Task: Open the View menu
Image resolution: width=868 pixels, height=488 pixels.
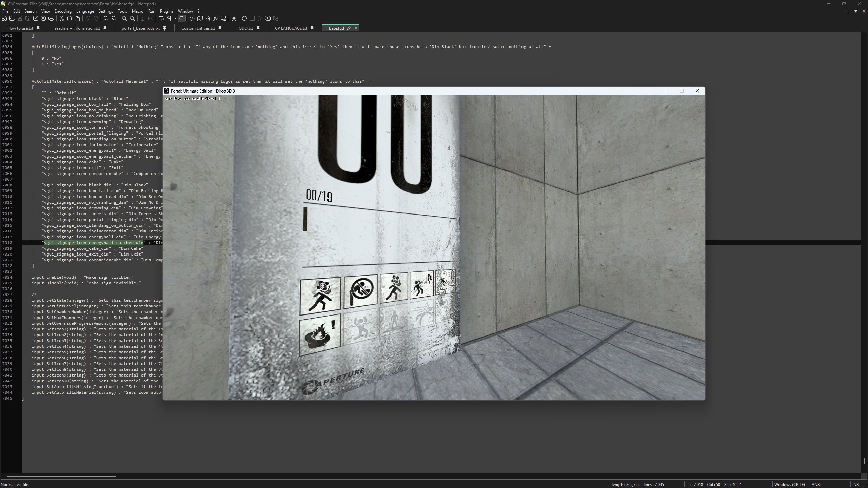Action: 45,11
